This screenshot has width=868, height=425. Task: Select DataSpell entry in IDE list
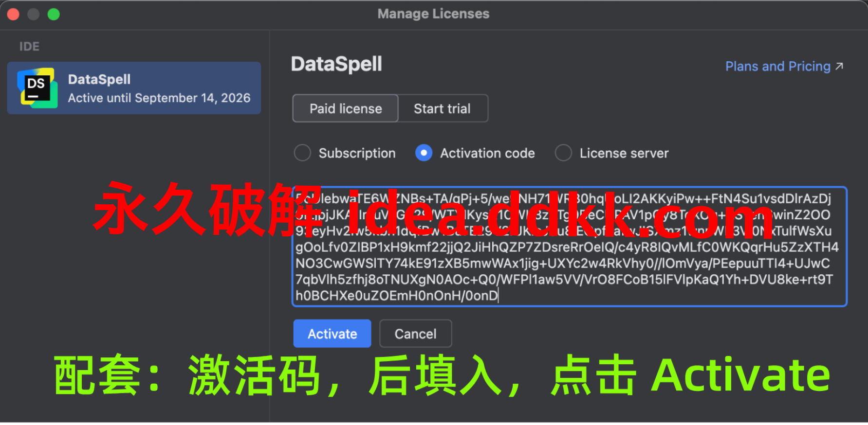[134, 88]
